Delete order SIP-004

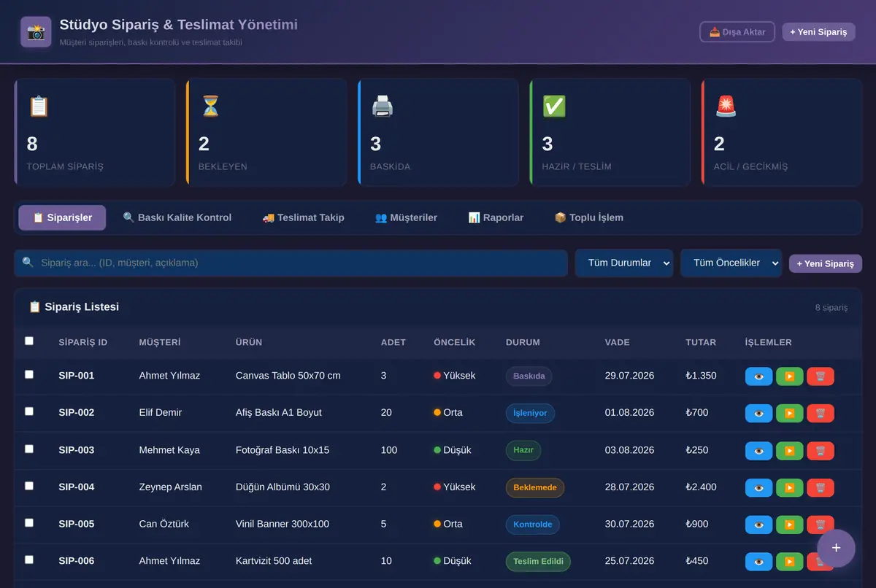click(821, 487)
